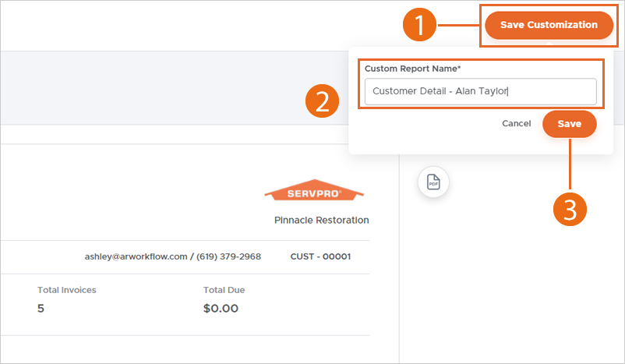The image size is (625, 364).
Task: Click the orange step 2 marker
Action: pyautogui.click(x=322, y=102)
